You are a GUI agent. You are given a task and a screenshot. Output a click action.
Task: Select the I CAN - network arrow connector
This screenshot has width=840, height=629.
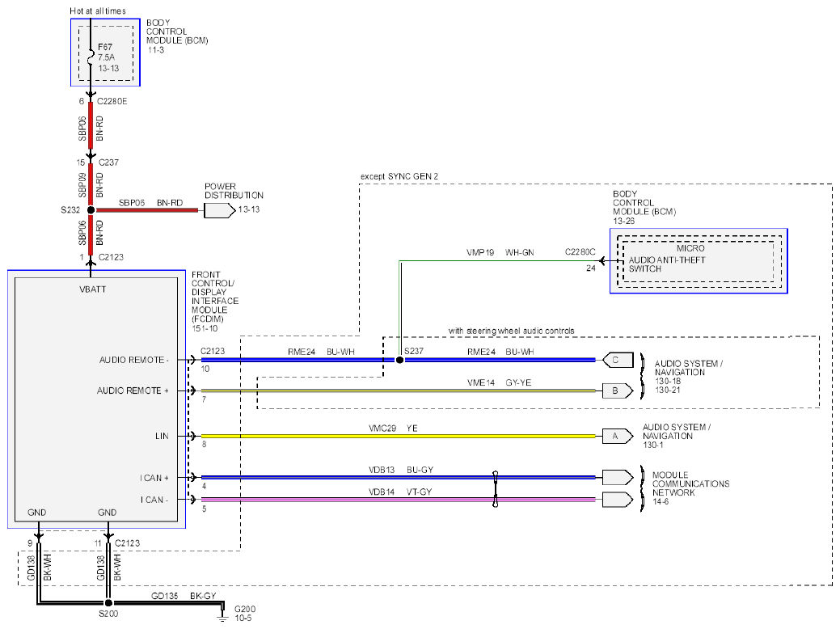[618, 500]
